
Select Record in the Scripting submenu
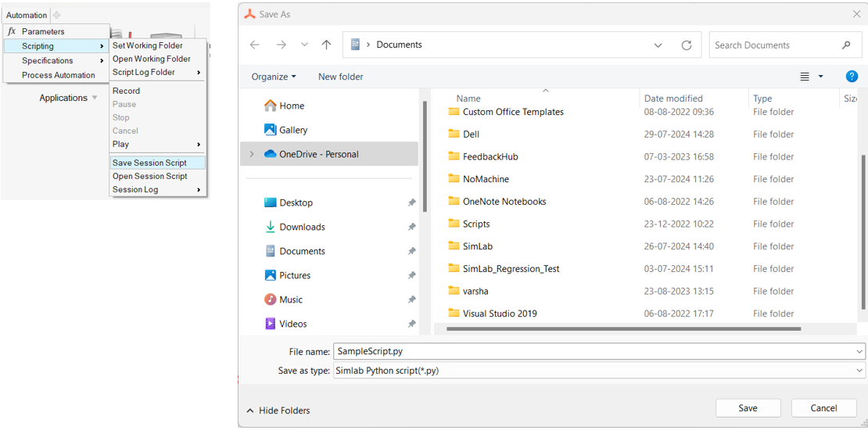126,91
